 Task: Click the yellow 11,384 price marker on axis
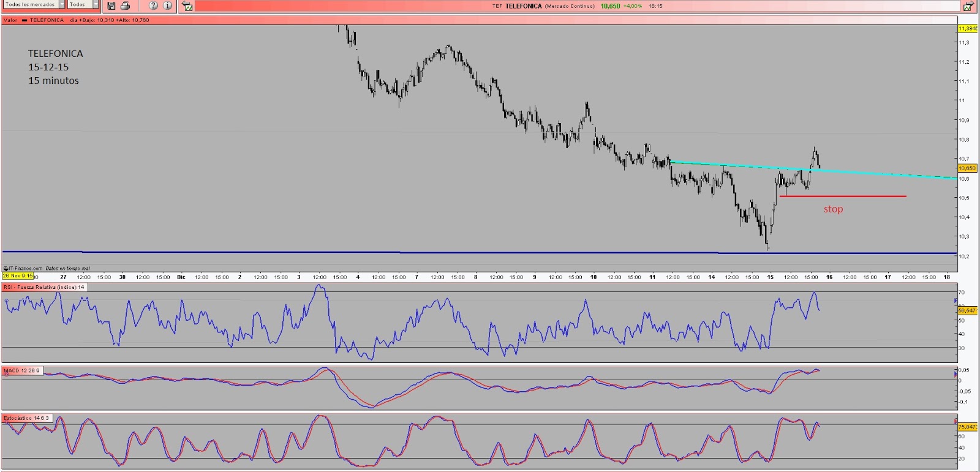pyautogui.click(x=967, y=28)
